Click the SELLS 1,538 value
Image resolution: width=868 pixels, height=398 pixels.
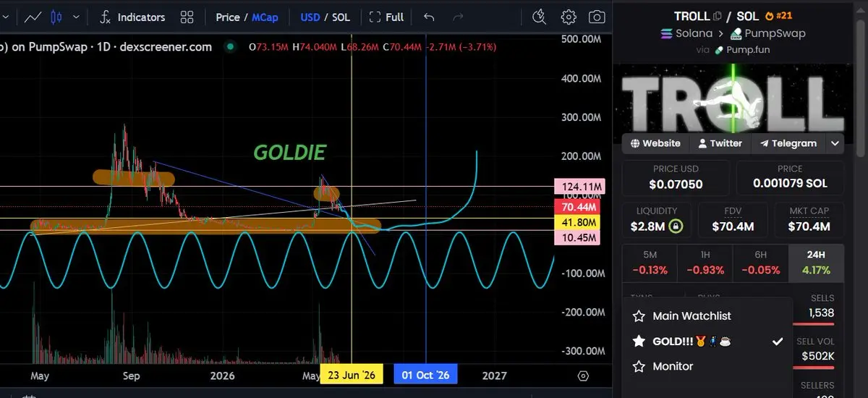pos(821,313)
